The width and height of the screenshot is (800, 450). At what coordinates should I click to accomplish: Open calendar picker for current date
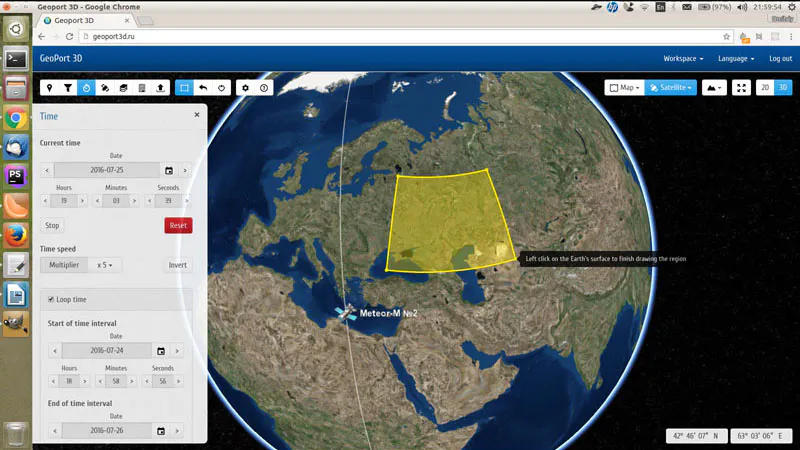pyautogui.click(x=169, y=170)
